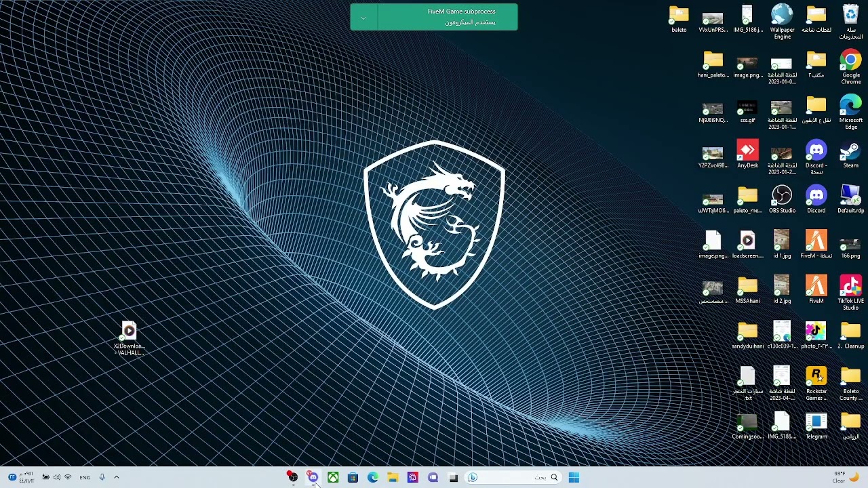Screen dimensions: 868x488
Task: Open Task View from the taskbar
Action: [453, 477]
